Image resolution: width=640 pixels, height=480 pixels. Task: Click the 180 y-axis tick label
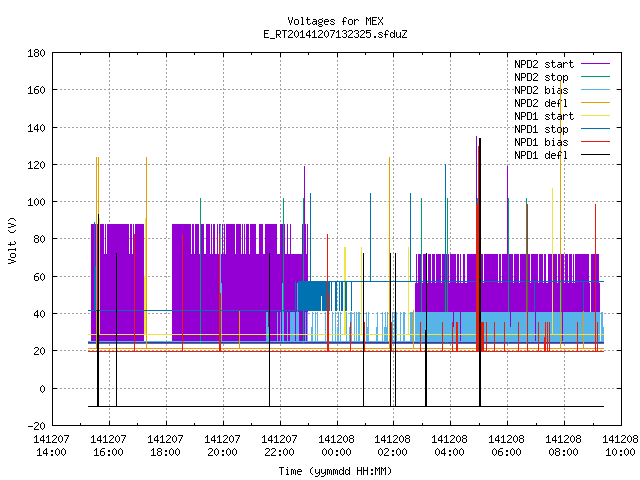pos(36,53)
